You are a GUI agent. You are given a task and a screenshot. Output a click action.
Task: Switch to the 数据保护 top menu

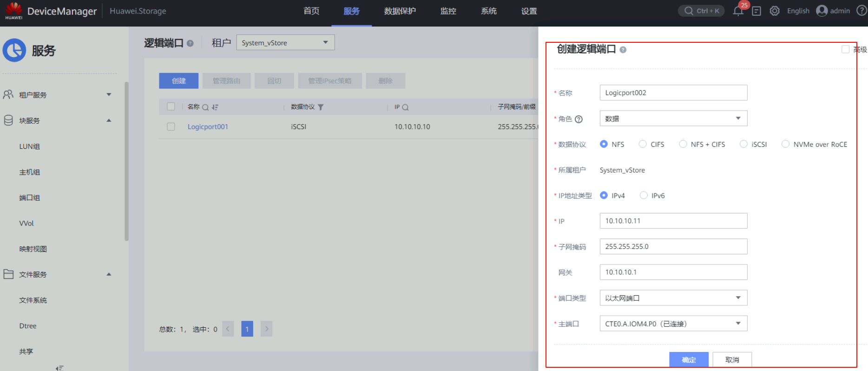coord(400,11)
